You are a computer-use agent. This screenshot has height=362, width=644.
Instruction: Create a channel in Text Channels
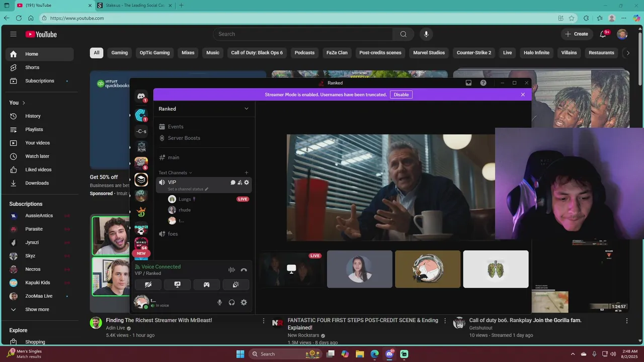tap(246, 172)
